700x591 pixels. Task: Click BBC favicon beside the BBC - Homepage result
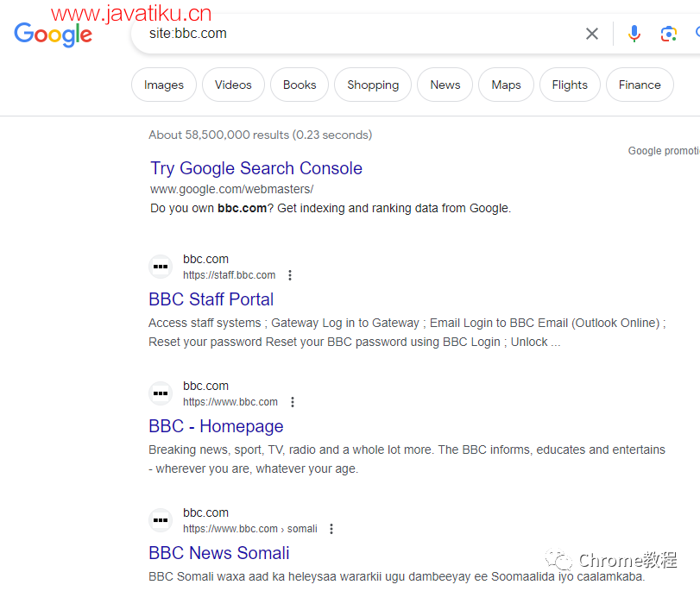coord(161,393)
